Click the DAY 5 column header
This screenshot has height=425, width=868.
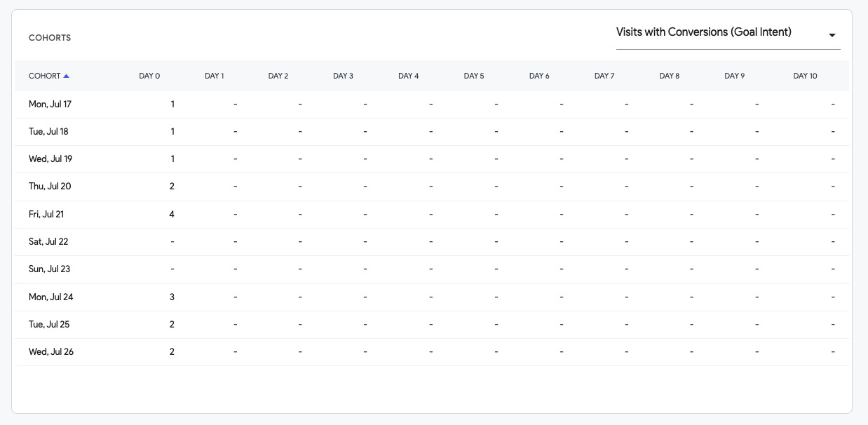tap(474, 76)
